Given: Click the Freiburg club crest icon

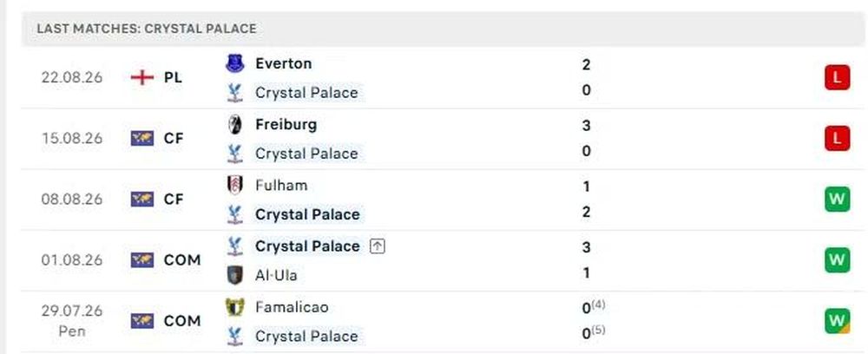Looking at the screenshot, I should 234,124.
